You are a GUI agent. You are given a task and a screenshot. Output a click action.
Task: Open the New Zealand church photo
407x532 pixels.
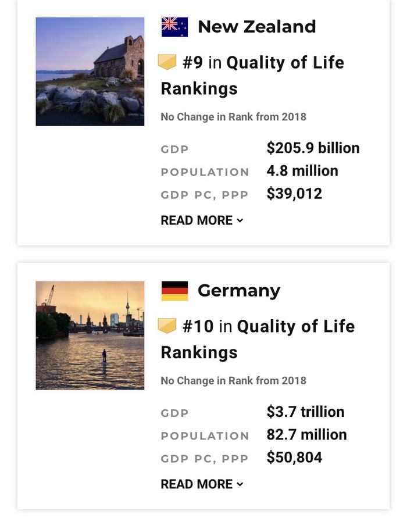90,72
